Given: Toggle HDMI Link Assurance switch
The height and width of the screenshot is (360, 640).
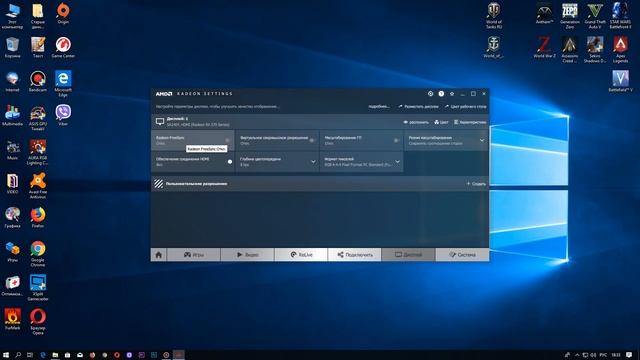Looking at the screenshot, I should 229,162.
